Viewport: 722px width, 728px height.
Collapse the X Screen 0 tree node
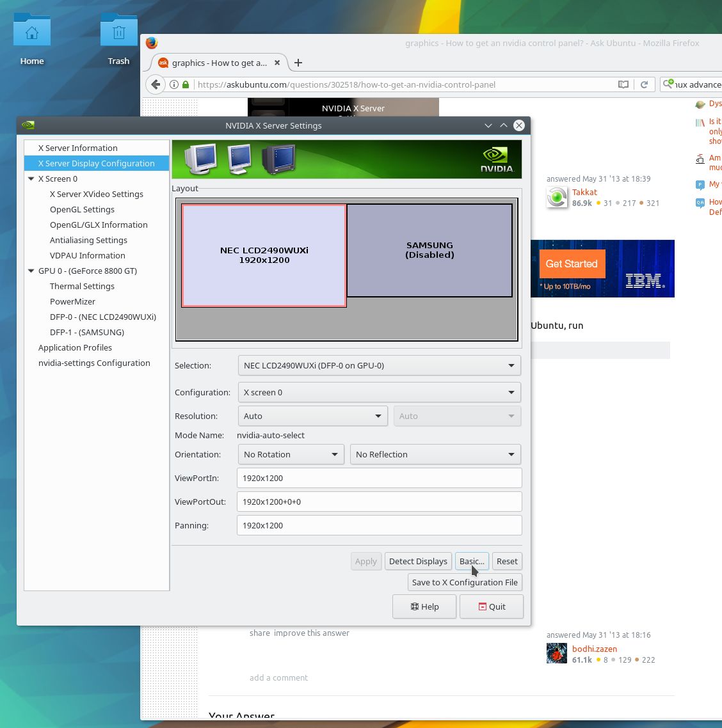click(31, 178)
